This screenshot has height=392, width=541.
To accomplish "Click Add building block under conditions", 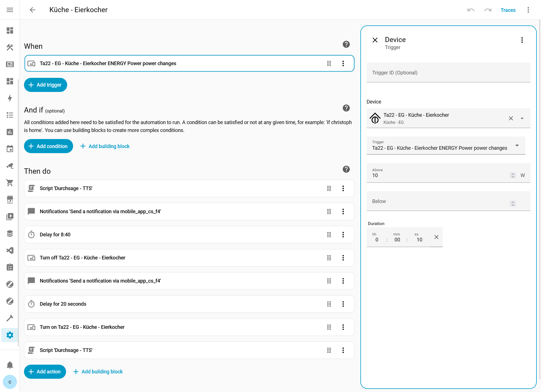I will click(105, 146).
